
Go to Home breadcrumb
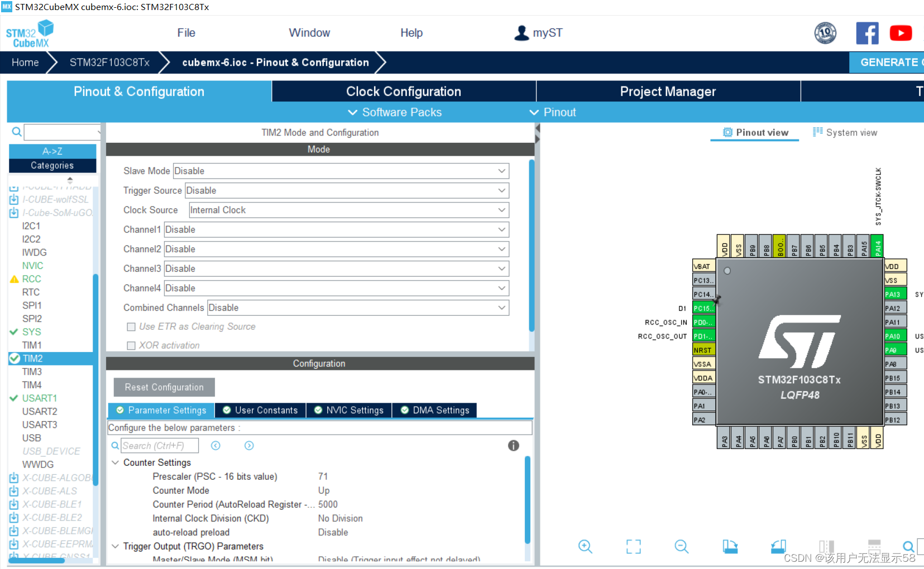tap(25, 62)
